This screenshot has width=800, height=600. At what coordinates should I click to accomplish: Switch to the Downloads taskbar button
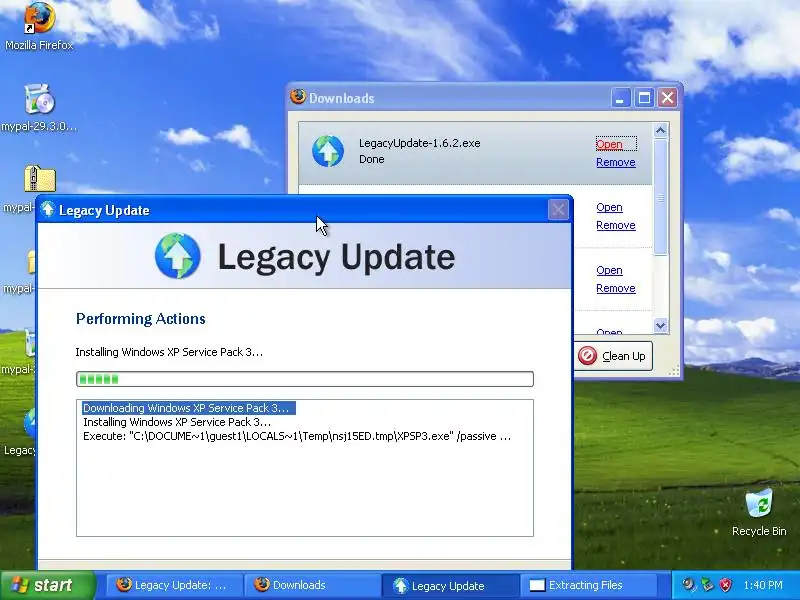point(311,585)
